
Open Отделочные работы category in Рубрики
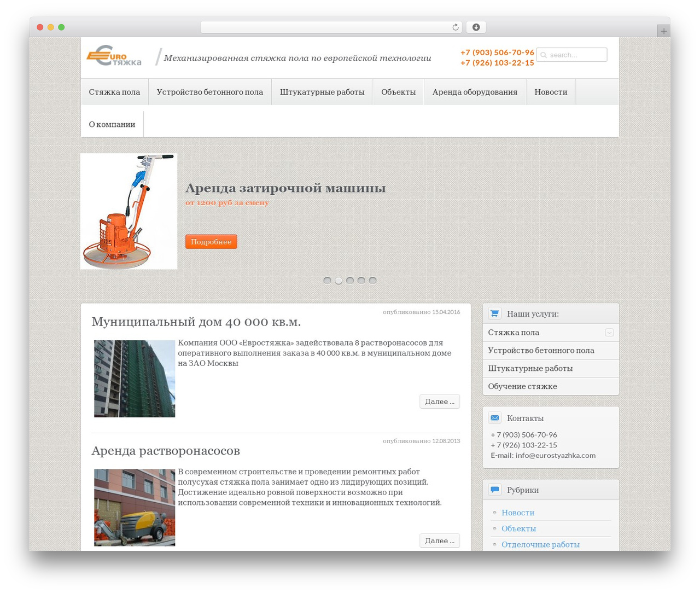pos(540,544)
